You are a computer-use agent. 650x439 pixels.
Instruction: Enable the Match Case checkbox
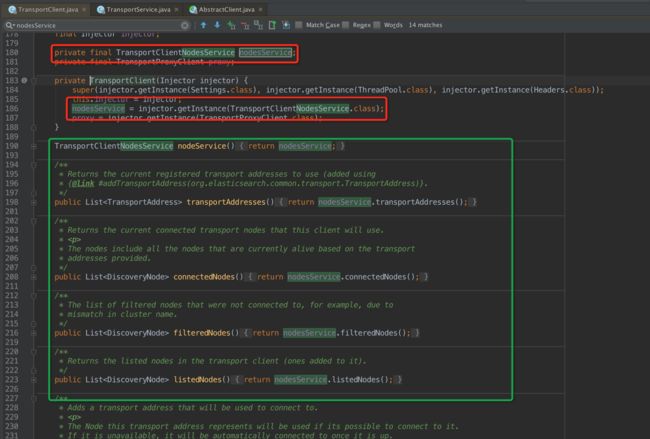click(298, 25)
